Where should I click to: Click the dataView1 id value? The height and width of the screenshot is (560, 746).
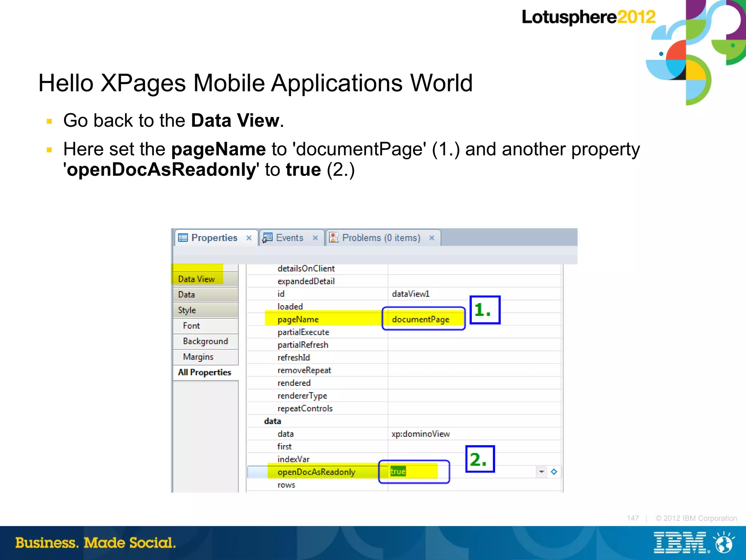point(411,294)
